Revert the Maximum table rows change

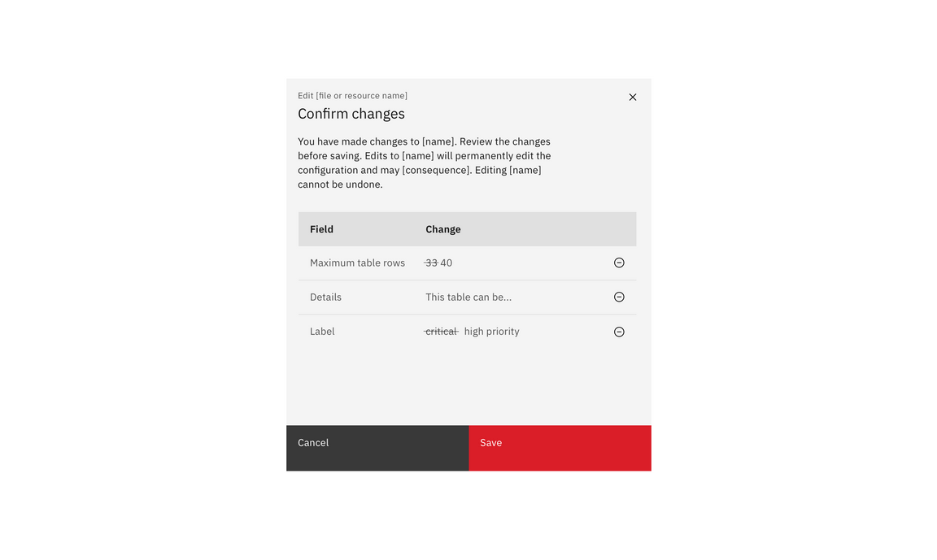point(619,263)
